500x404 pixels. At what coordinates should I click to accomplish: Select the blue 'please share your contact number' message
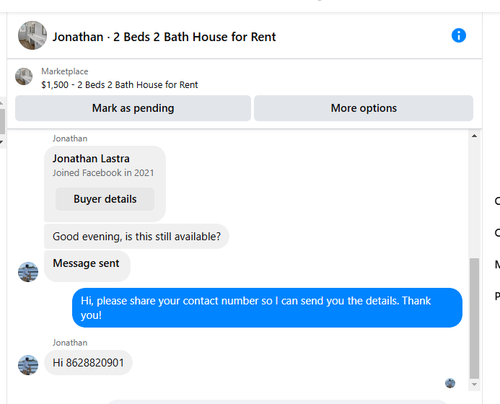[x=267, y=308]
